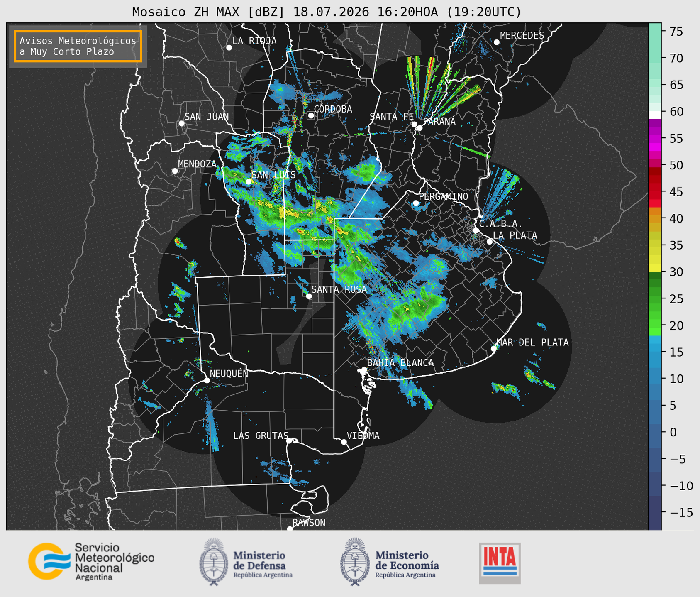Click the INTA logo
The image size is (700, 597).
pos(500,563)
